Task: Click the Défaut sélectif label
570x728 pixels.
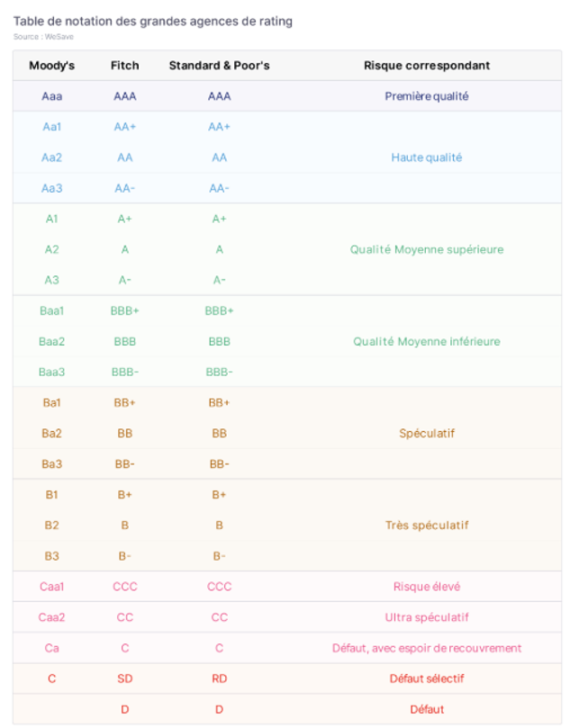Action: [427, 679]
